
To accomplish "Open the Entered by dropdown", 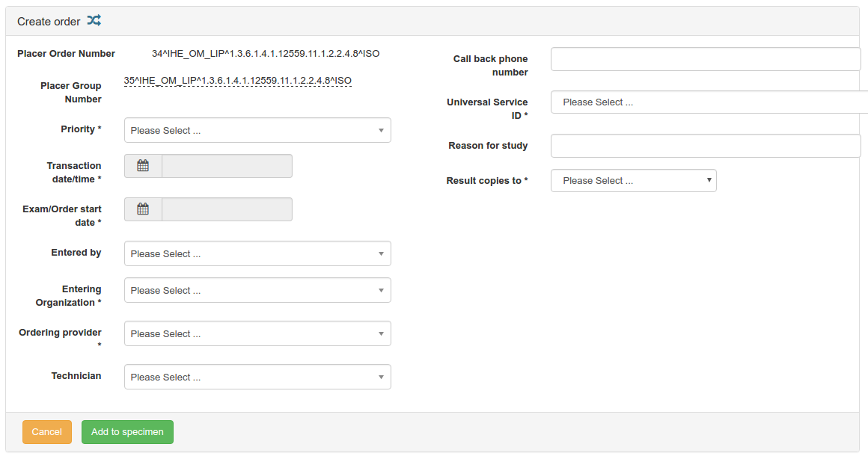I will [257, 253].
